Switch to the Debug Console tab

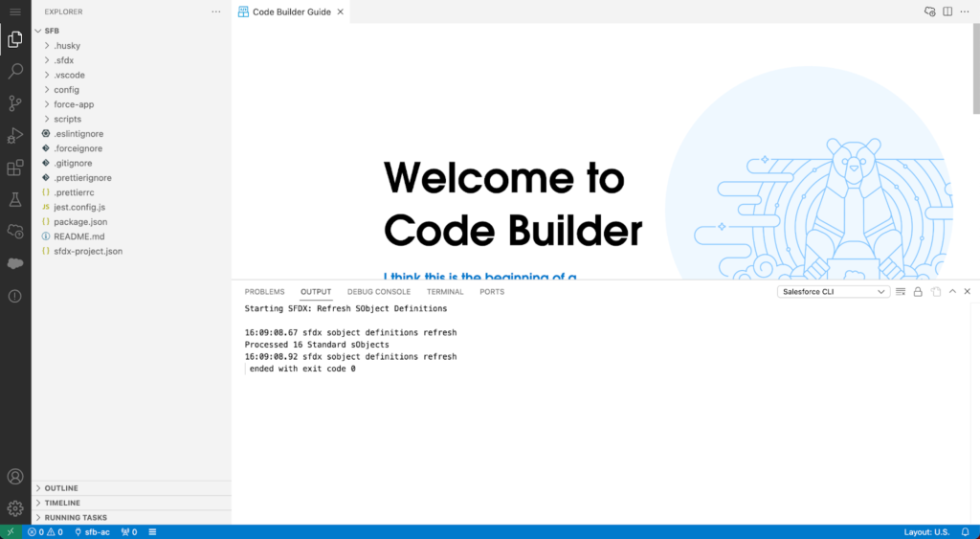click(379, 291)
